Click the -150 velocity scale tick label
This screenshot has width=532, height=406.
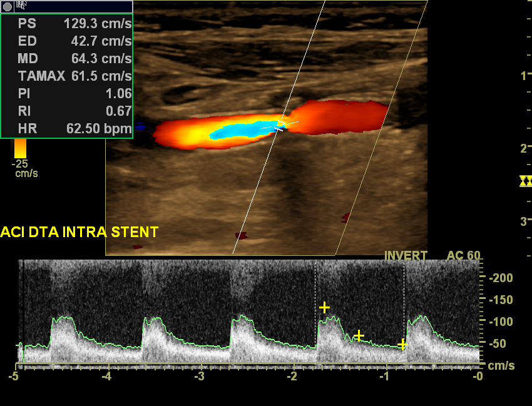coord(501,300)
